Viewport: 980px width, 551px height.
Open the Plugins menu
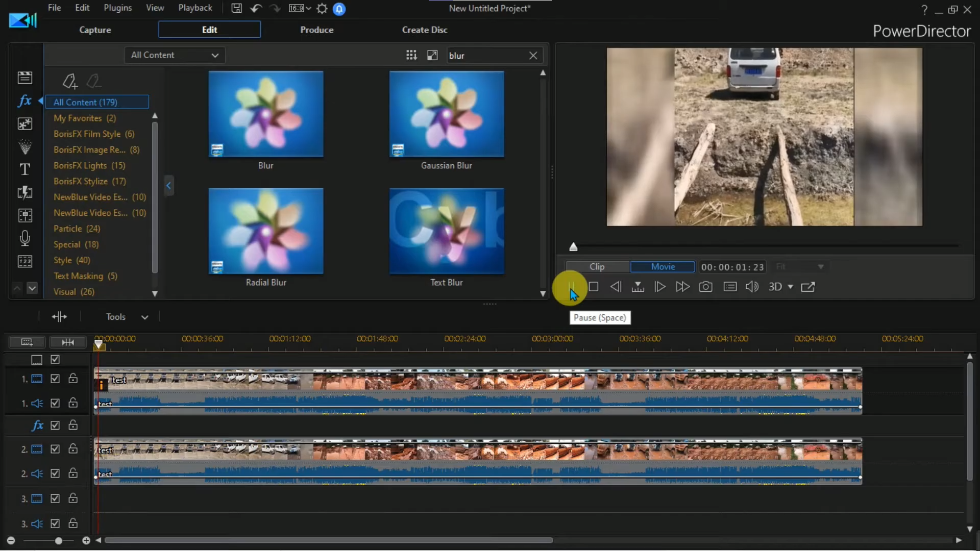117,8
